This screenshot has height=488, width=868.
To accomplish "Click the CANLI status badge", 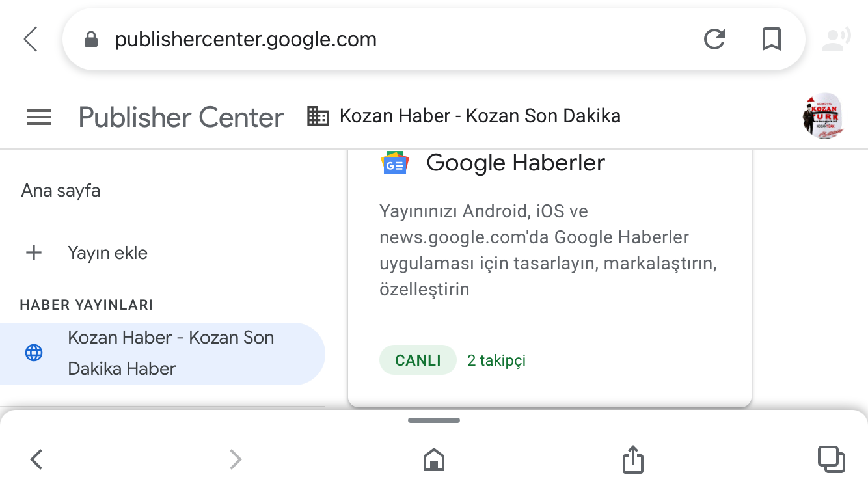I will (x=418, y=360).
